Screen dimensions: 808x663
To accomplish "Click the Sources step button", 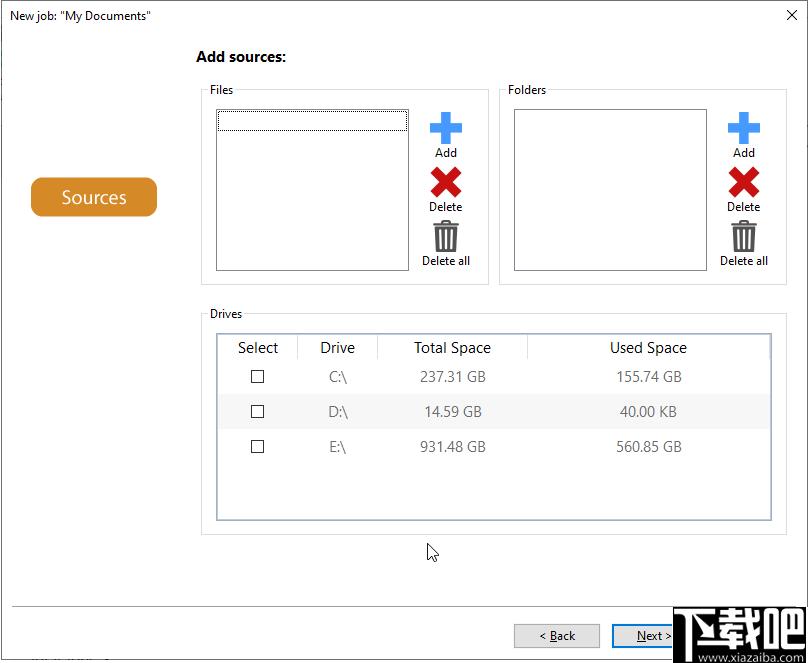I will 94,197.
